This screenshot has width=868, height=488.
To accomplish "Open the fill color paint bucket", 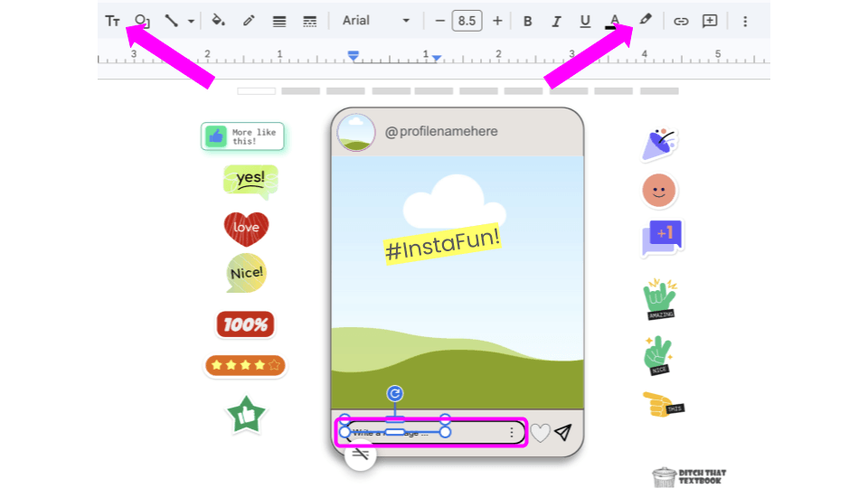I will coord(218,21).
